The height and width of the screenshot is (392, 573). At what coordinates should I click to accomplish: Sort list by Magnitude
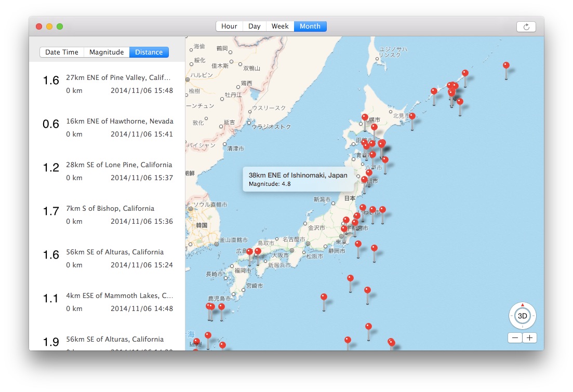[106, 52]
